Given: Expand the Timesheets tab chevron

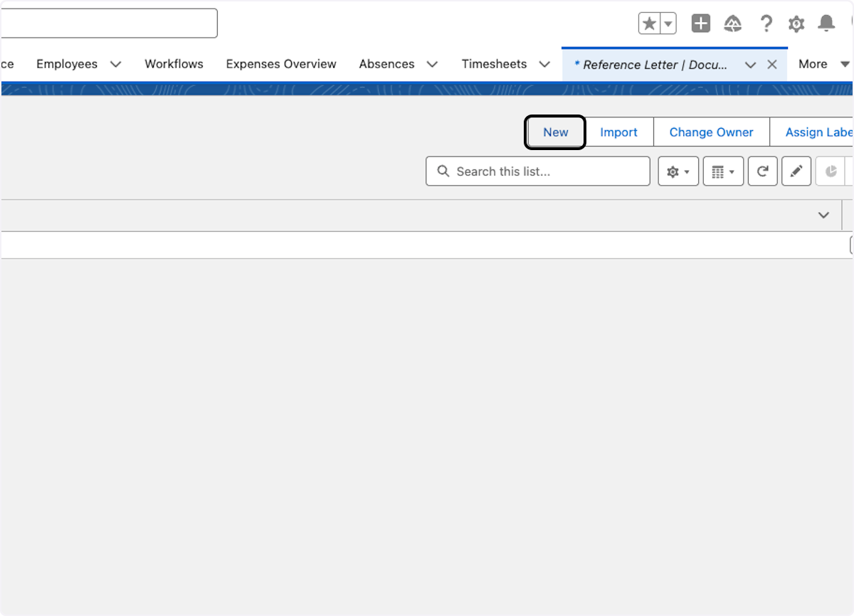Looking at the screenshot, I should (x=544, y=64).
